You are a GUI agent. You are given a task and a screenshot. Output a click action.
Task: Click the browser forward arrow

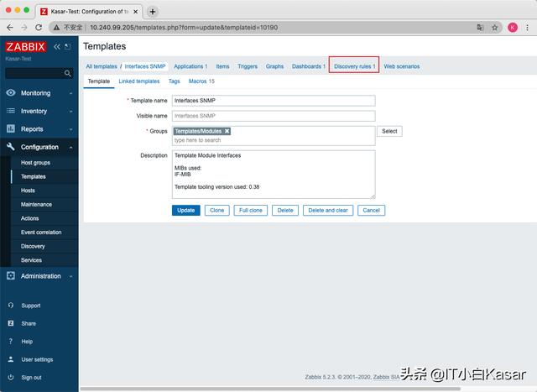pos(24,28)
